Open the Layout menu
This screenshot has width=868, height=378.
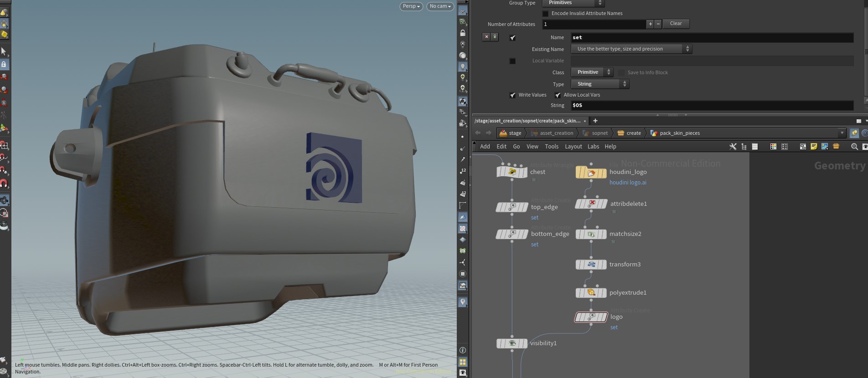(573, 147)
